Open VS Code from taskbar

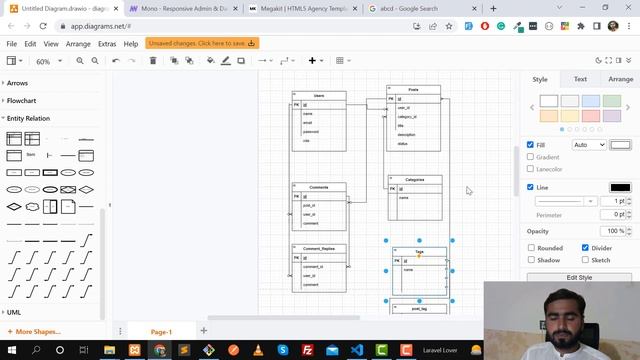click(357, 350)
